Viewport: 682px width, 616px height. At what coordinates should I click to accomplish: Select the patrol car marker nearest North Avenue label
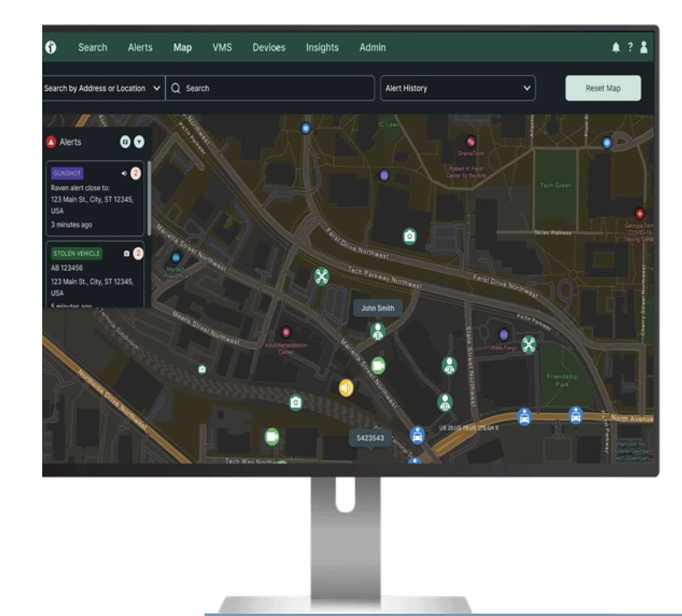pos(576,415)
